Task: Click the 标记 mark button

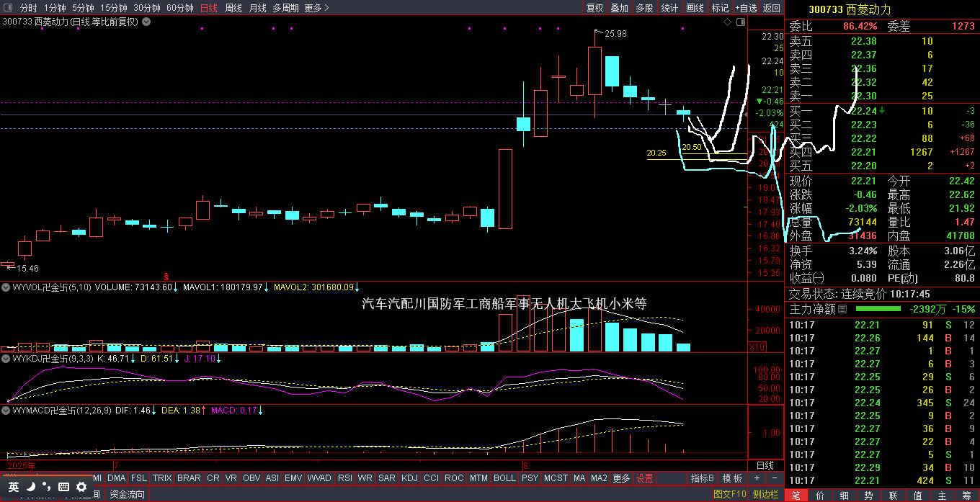Action: (x=720, y=8)
